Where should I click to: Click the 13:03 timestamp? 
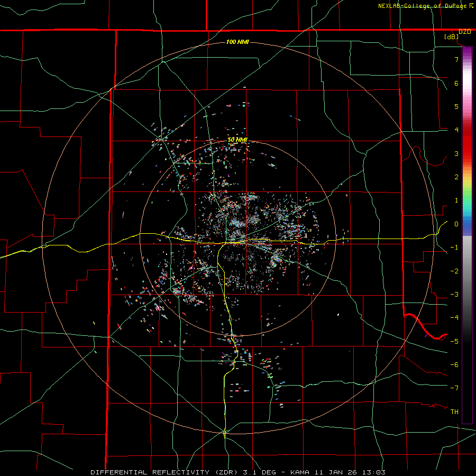coord(374,472)
